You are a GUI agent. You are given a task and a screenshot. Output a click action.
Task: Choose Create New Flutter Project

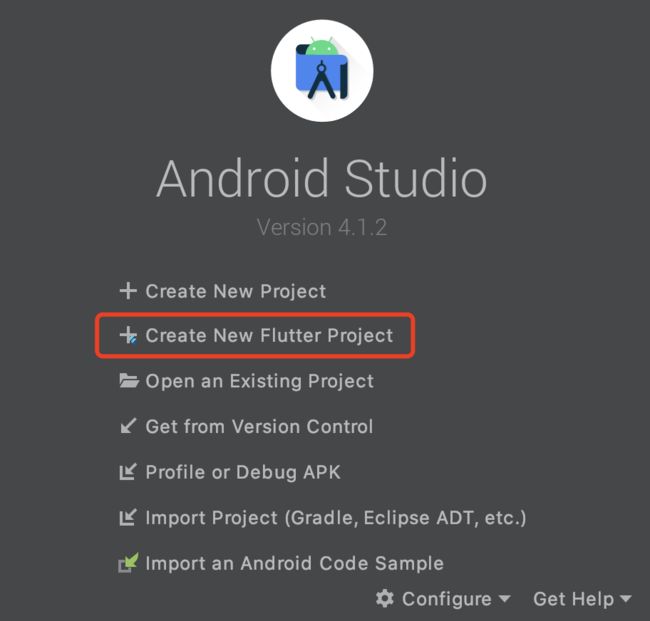(269, 335)
